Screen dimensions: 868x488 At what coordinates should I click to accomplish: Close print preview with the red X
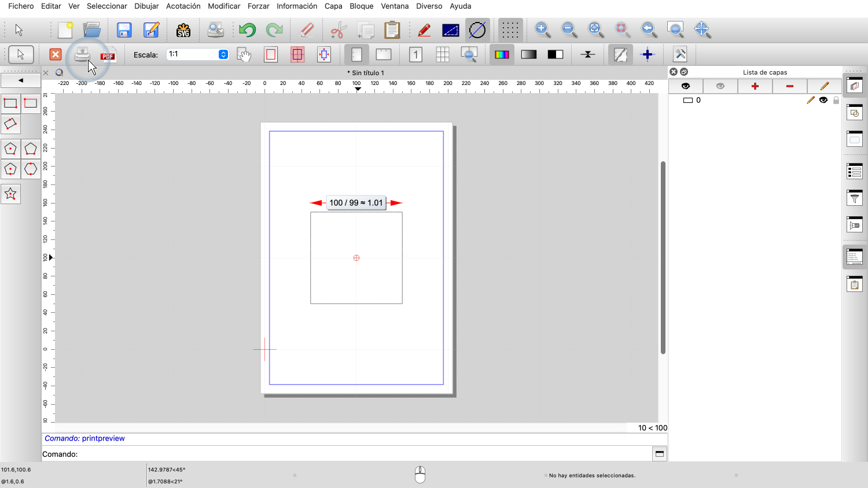55,54
